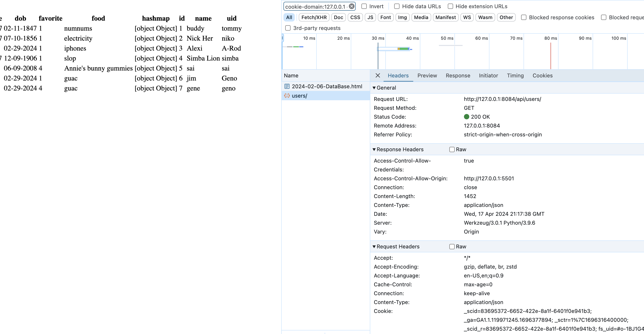Click the JSON icon beside users/
644x334 pixels.
pos(287,96)
